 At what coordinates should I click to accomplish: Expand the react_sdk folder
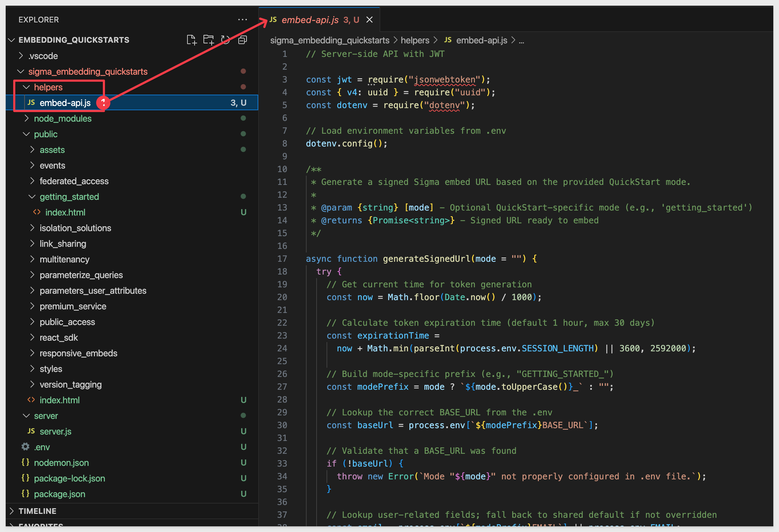pyautogui.click(x=32, y=337)
